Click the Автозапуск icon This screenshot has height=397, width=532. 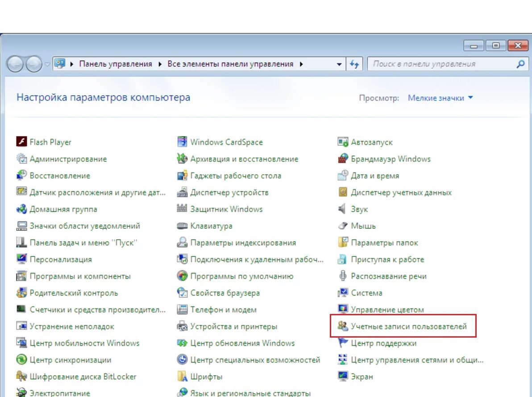pos(343,142)
